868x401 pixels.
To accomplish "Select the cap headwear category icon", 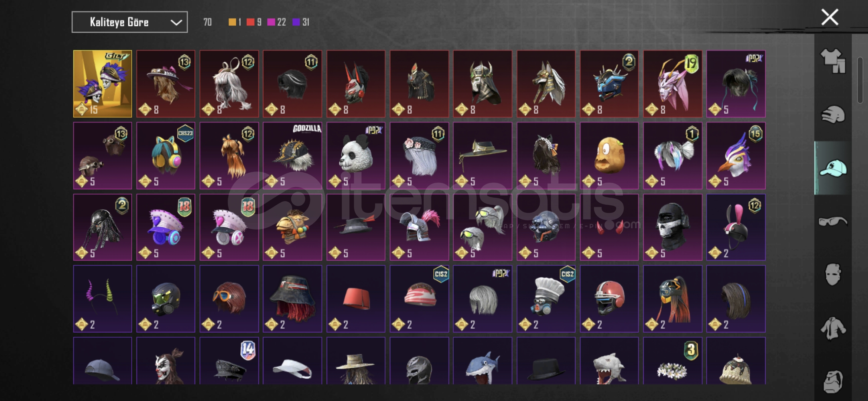I will pyautogui.click(x=833, y=168).
